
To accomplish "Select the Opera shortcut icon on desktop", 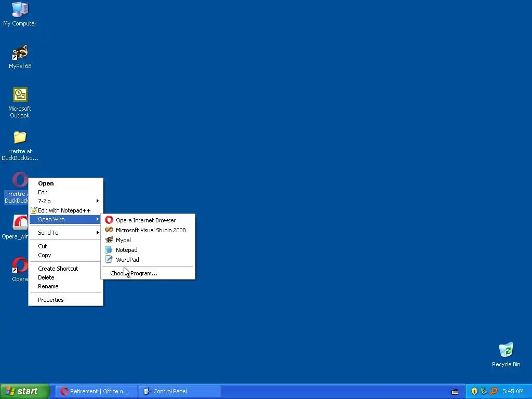I will pos(20,265).
